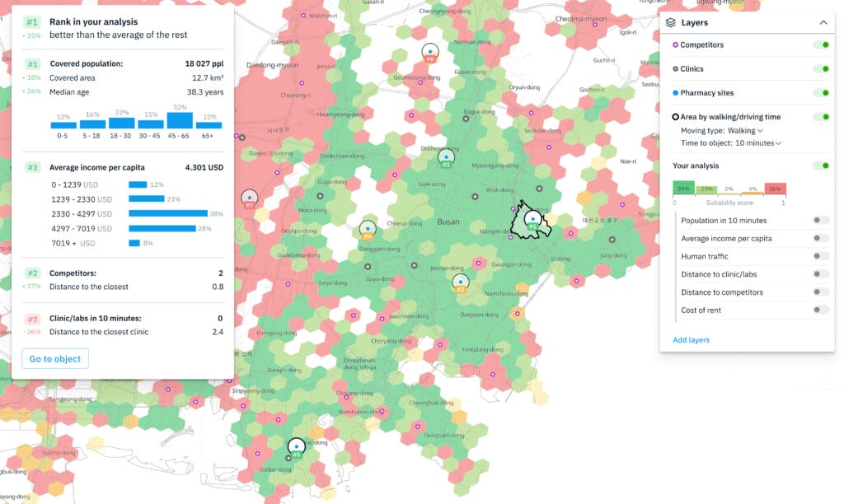This screenshot has width=844, height=504.
Task: Select the #5 pharmacy marker near Dadae-dong
Action: tap(296, 447)
